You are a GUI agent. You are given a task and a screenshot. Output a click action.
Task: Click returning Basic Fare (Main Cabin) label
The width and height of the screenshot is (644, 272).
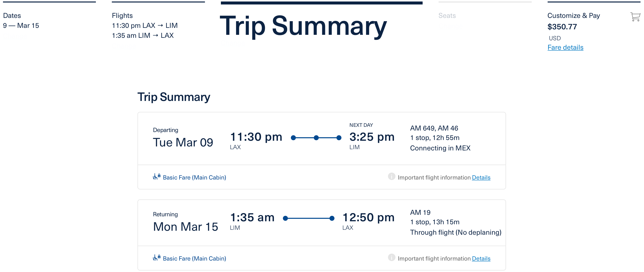(194, 259)
